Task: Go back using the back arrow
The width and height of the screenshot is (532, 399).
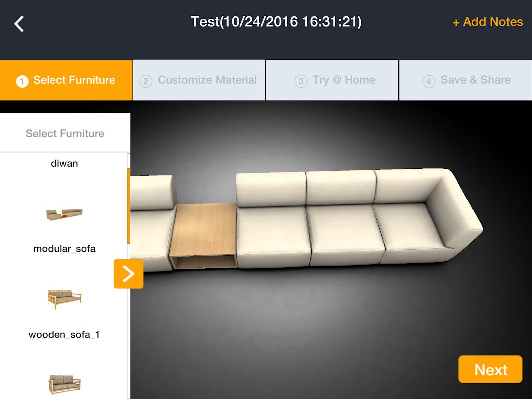Action: click(19, 24)
